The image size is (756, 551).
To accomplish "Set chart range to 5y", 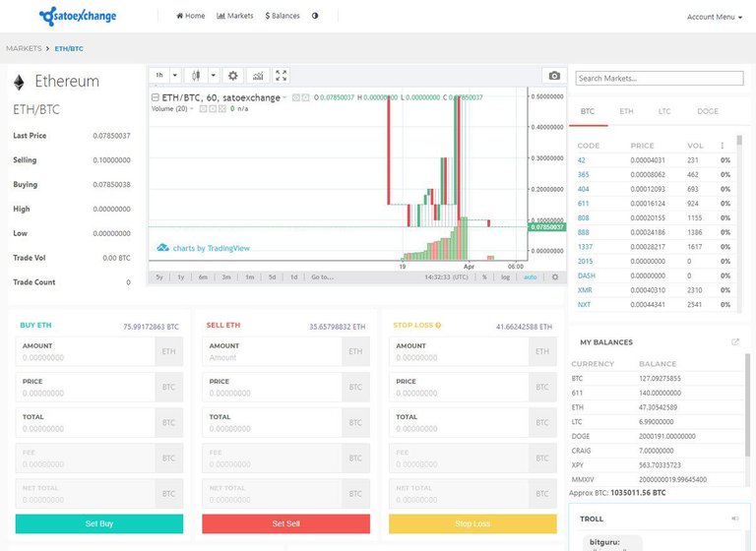I will pos(159,277).
